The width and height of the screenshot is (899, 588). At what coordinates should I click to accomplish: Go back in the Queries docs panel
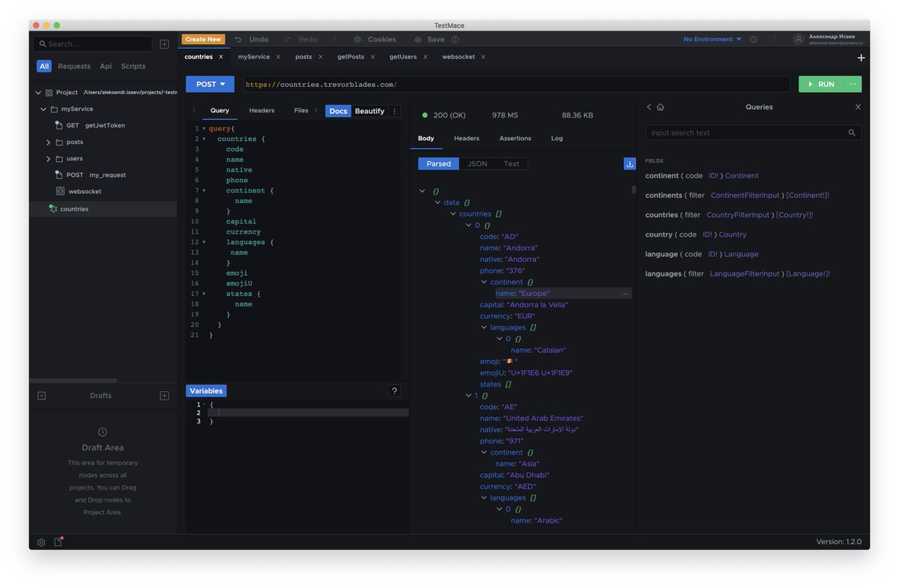[649, 107]
